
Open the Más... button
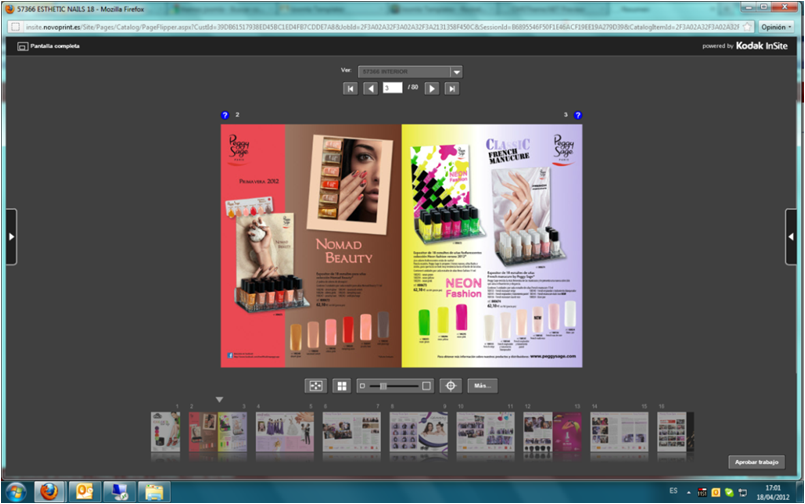(x=482, y=386)
